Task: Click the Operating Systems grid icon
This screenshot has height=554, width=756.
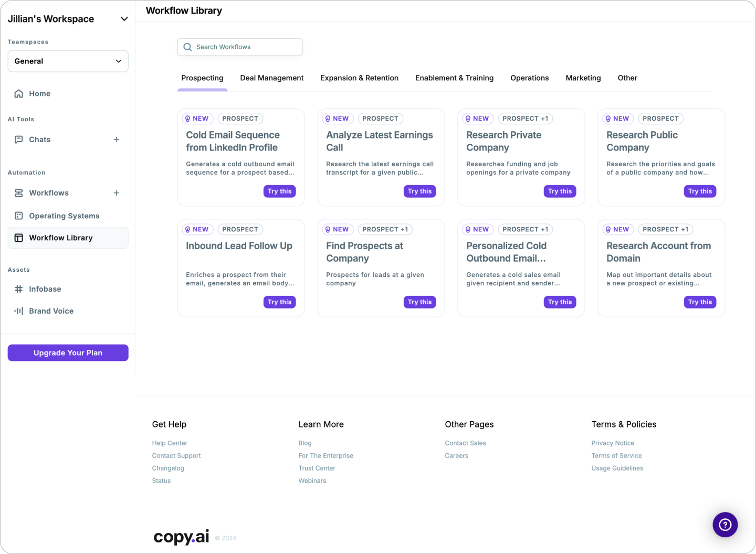Action: pos(19,216)
